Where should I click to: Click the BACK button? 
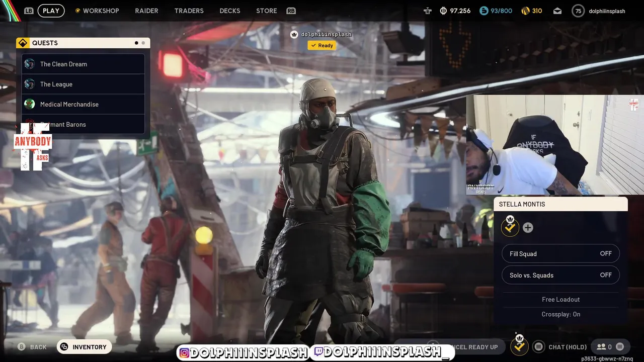32,347
